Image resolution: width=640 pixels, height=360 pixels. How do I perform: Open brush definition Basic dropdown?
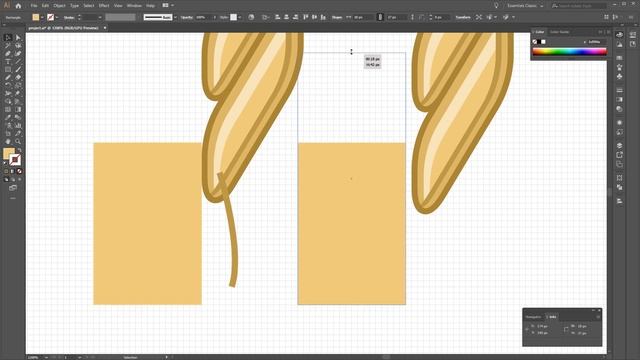175,17
